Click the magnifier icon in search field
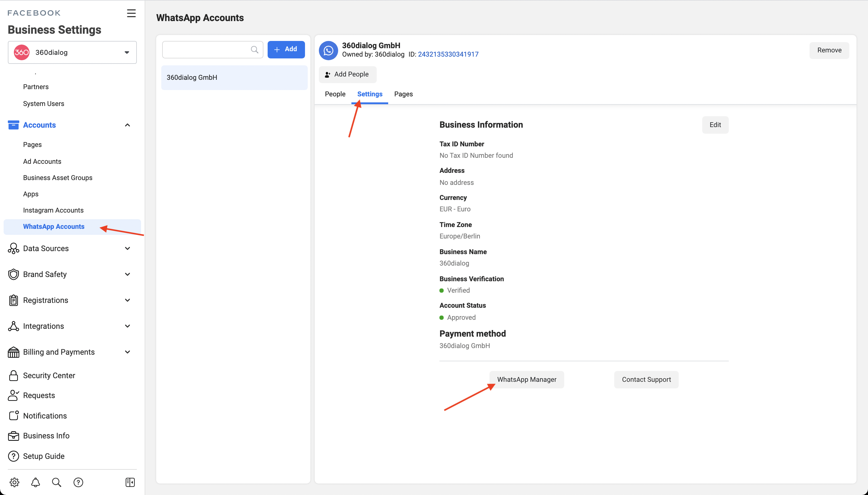 [254, 50]
